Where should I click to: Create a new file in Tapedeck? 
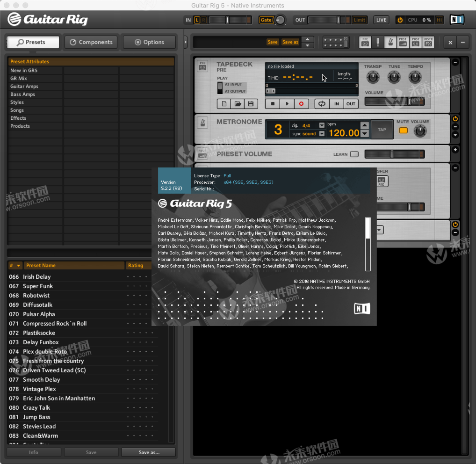coord(224,104)
